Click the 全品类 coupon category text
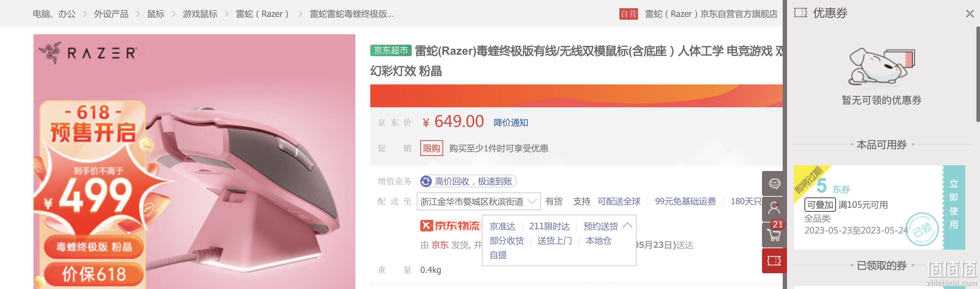The height and width of the screenshot is (289, 980). [817, 219]
